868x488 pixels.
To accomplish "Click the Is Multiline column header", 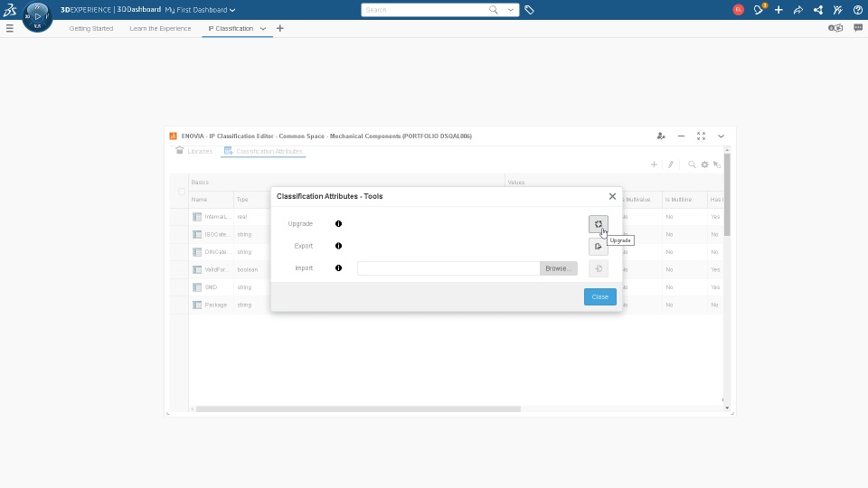I will tap(684, 200).
